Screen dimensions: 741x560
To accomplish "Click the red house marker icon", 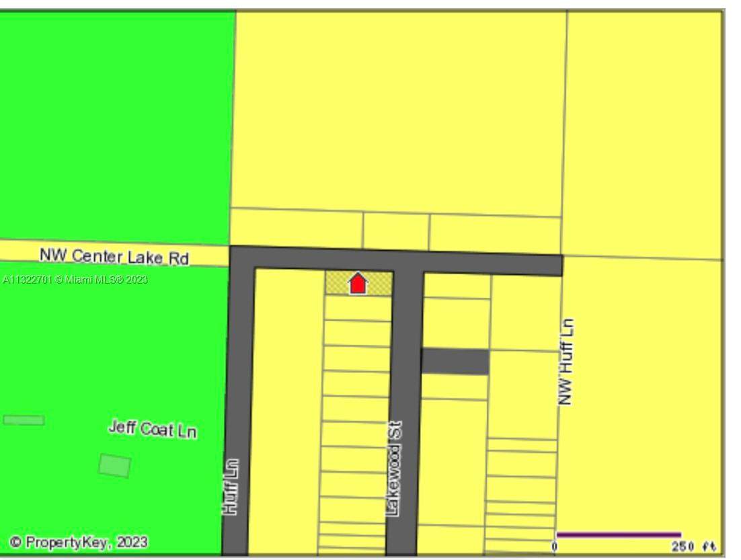I will click(x=358, y=283).
